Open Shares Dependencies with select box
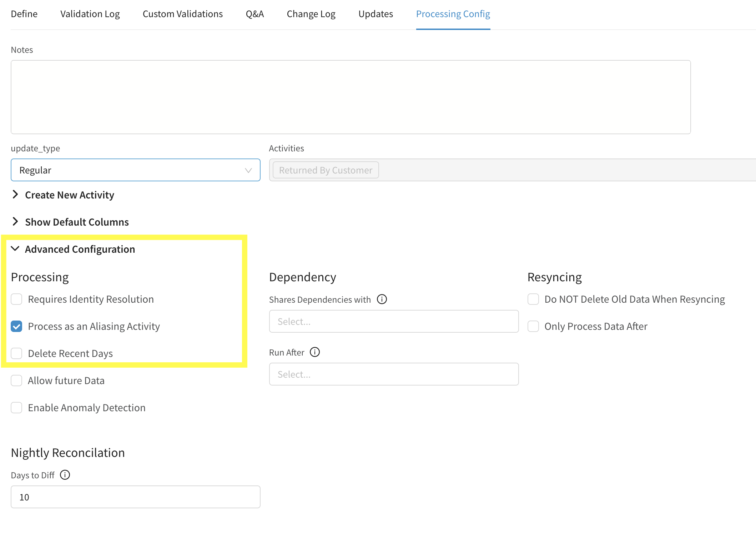The width and height of the screenshot is (756, 544). tap(393, 321)
